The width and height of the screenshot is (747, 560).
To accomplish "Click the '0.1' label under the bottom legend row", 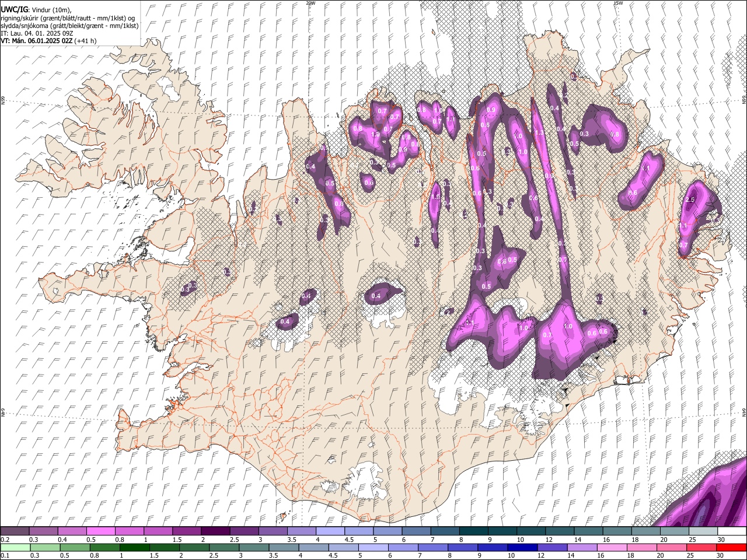I will [x=5, y=555].
